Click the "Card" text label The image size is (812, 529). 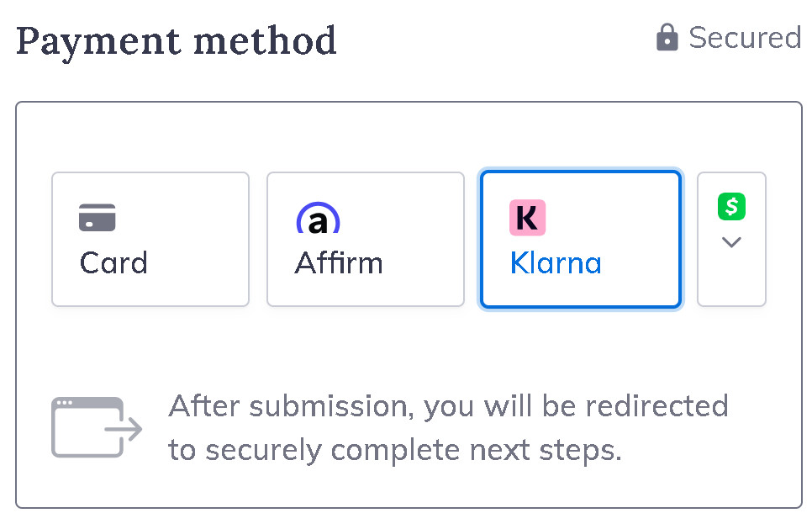click(x=113, y=263)
